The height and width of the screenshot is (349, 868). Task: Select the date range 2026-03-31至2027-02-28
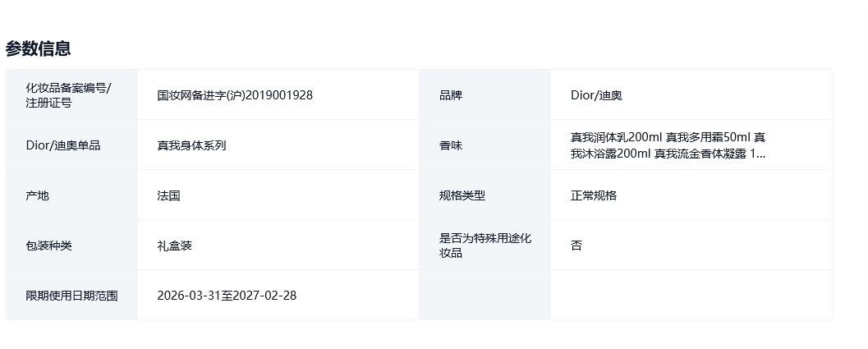[x=227, y=296]
